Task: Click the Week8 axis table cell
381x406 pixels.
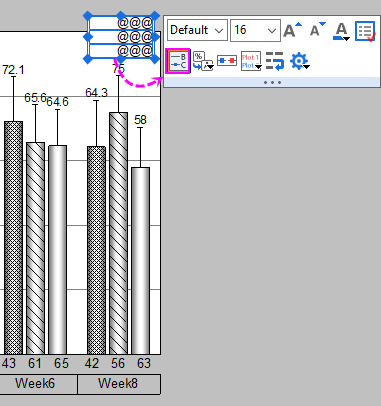Action: click(x=119, y=384)
